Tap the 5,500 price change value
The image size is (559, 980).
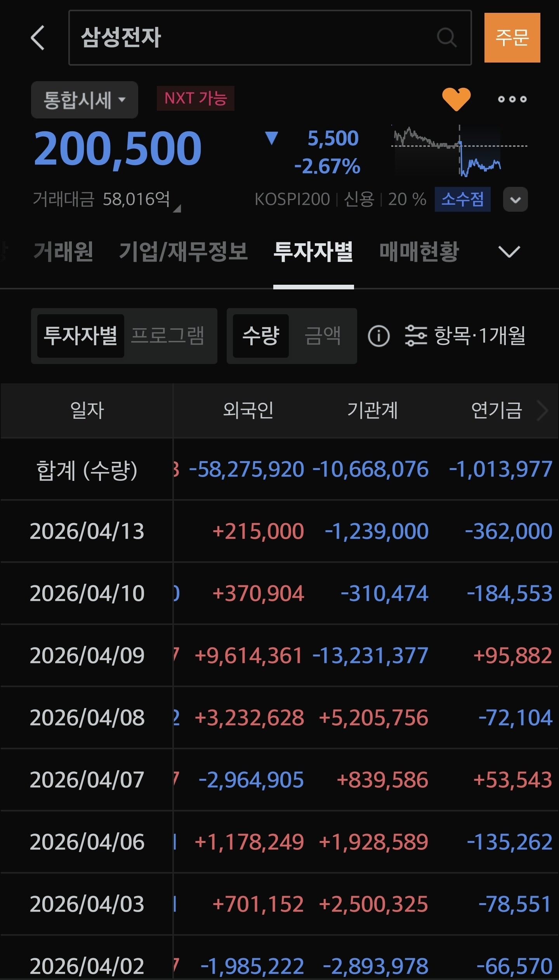[x=333, y=138]
